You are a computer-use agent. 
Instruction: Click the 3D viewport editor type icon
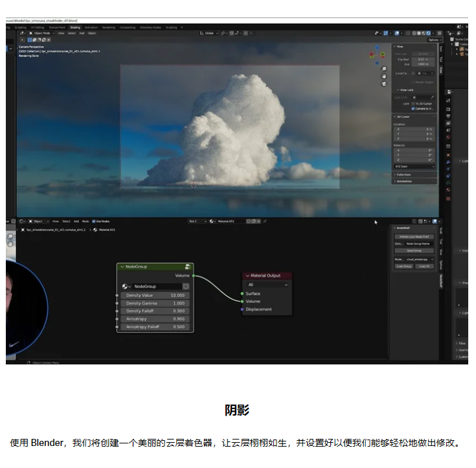23,33
